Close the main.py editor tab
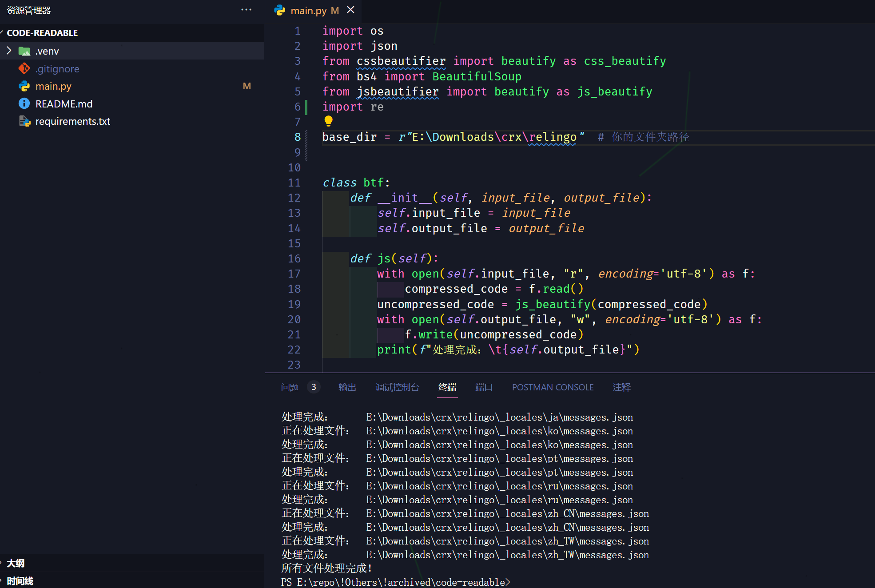This screenshot has width=875, height=588. click(350, 10)
